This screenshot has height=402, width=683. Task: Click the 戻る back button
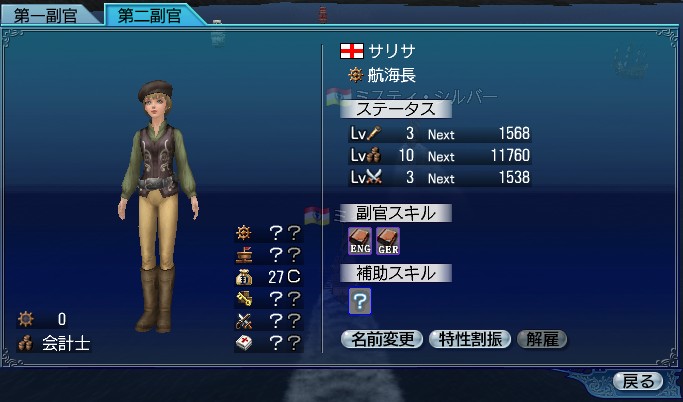(x=638, y=381)
